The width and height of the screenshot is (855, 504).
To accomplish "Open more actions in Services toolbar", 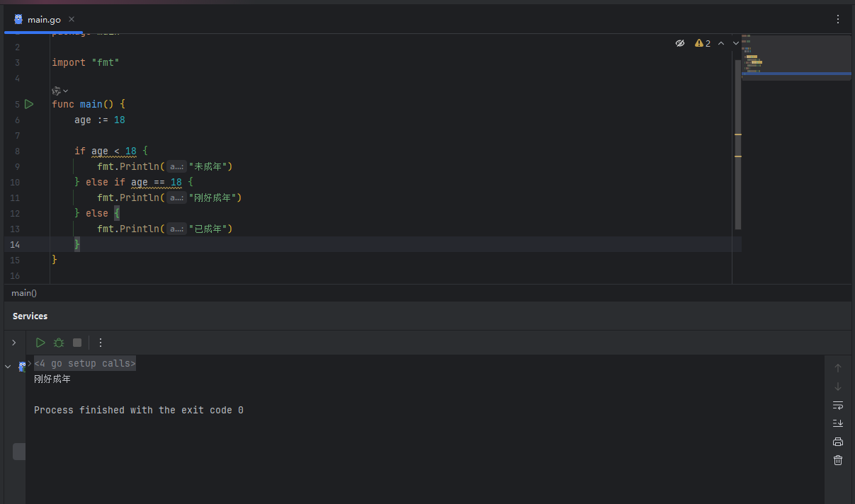I will (x=101, y=343).
